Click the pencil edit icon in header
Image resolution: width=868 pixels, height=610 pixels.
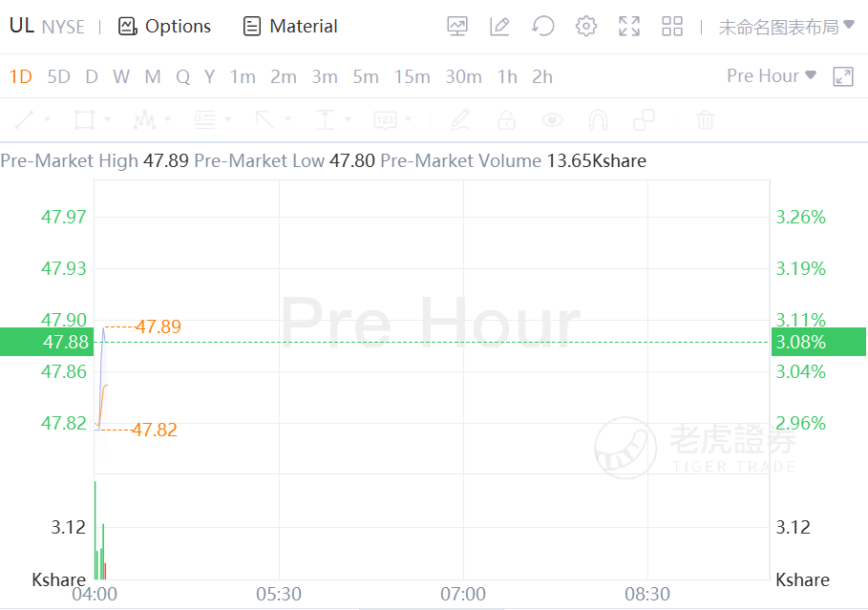coord(499,27)
